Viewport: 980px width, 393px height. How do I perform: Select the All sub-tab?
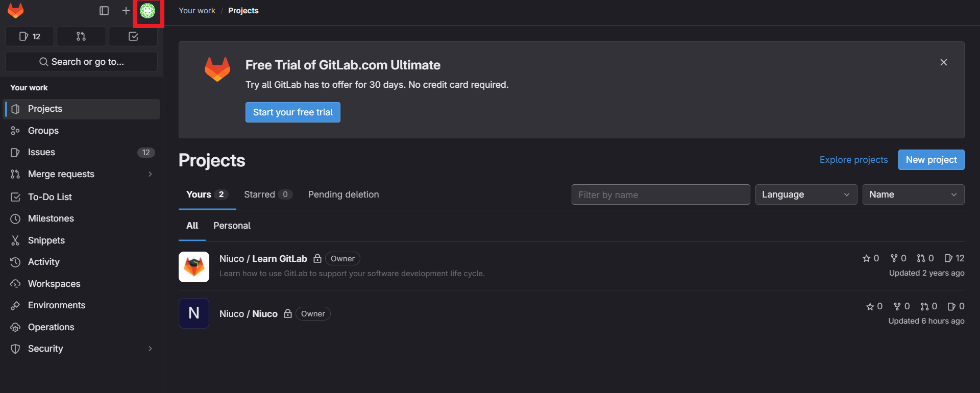[192, 226]
